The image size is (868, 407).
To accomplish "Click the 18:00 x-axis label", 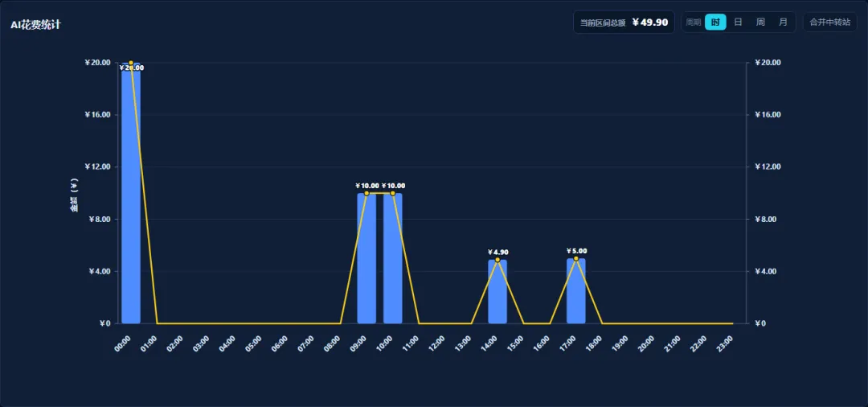I will click(x=594, y=343).
